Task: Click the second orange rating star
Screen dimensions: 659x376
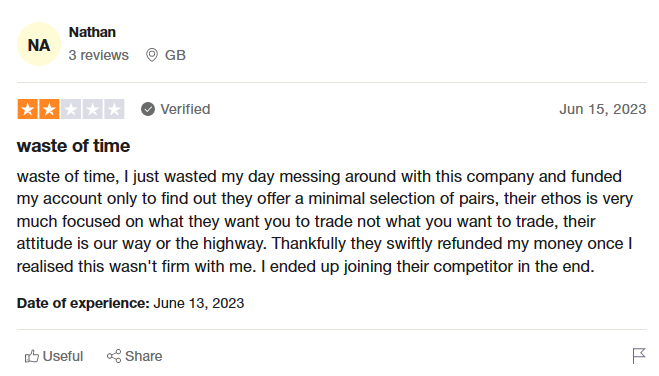Action: click(x=49, y=109)
